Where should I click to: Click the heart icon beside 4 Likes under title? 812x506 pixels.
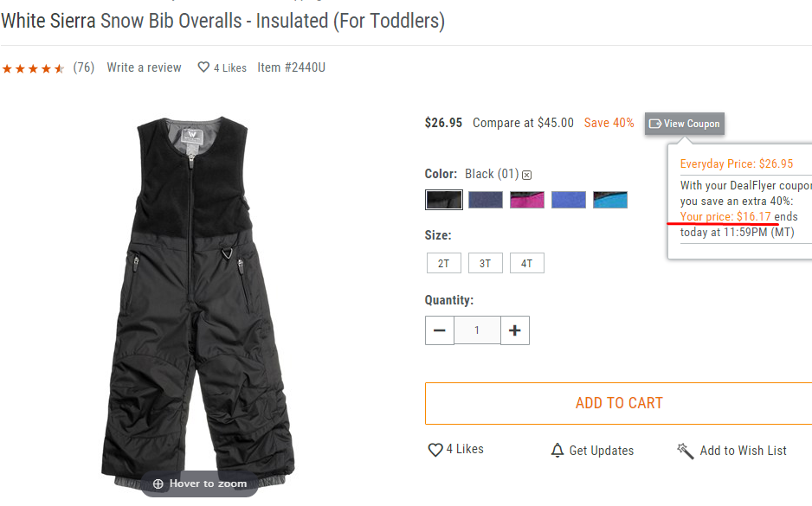pyautogui.click(x=203, y=67)
